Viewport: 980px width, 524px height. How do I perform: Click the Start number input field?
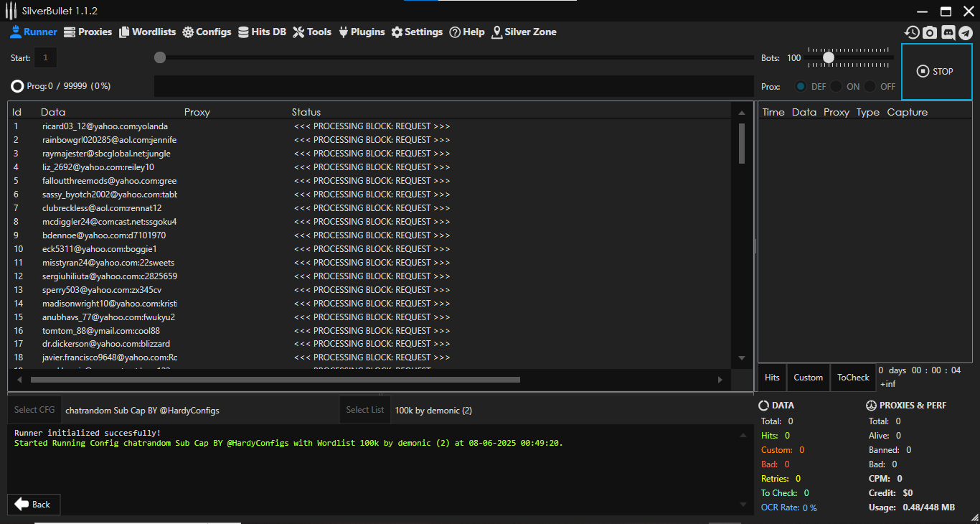45,57
